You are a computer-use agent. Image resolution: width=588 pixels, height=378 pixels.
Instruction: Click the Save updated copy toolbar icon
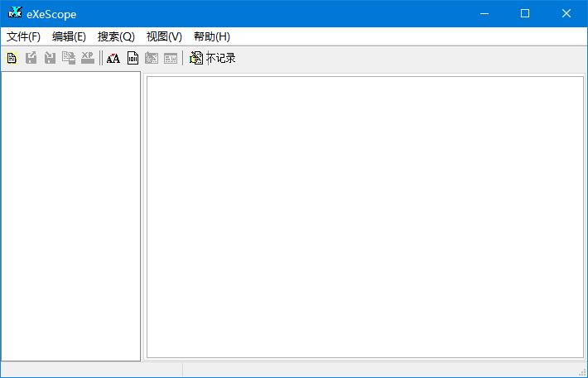tap(69, 58)
